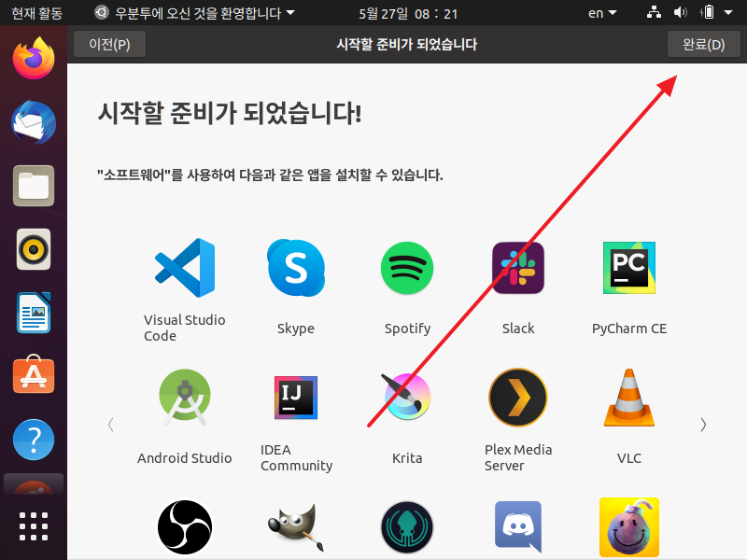Open the en input language dropdown

602,13
